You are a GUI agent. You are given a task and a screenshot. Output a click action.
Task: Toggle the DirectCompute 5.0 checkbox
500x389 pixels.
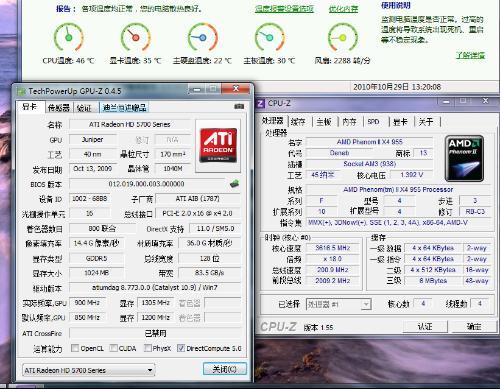pos(181,348)
